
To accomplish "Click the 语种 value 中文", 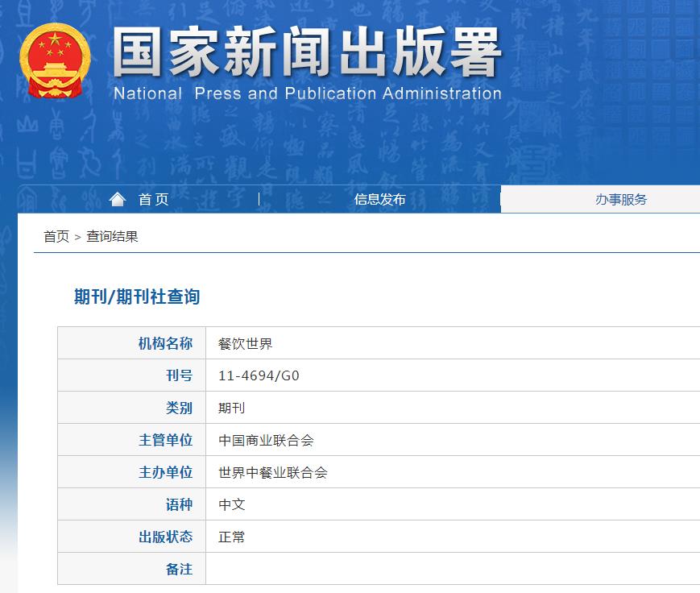I will (232, 505).
